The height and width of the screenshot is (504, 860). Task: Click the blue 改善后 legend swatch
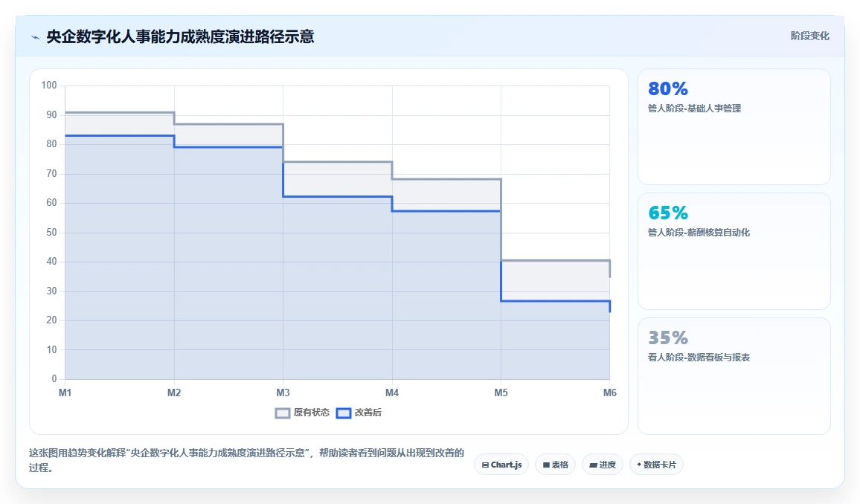click(x=344, y=413)
